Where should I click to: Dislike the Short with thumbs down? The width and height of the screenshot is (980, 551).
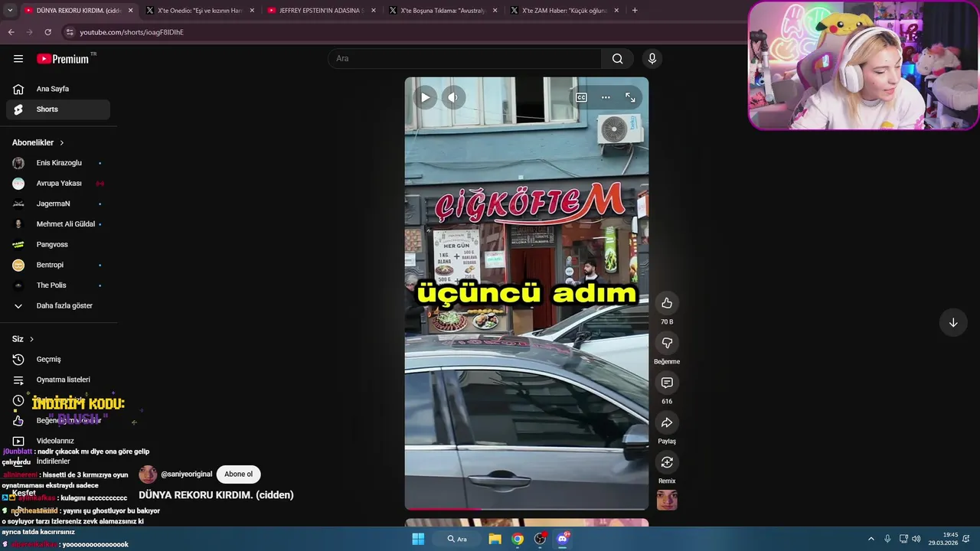[x=667, y=343]
